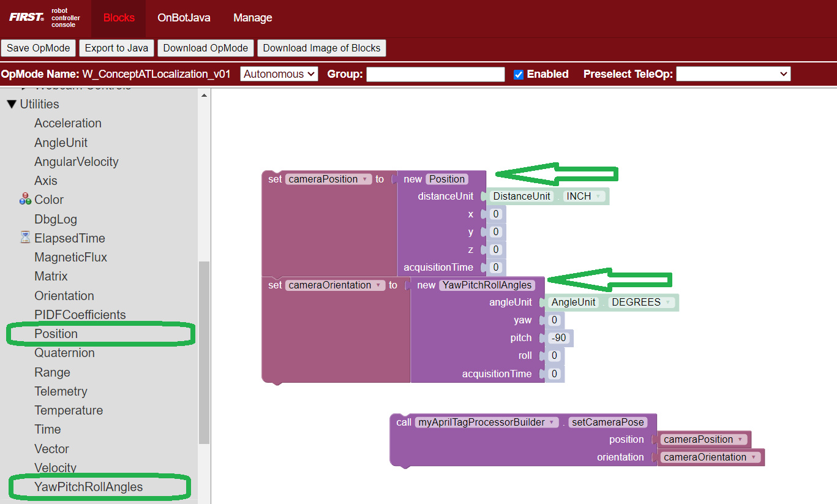The height and width of the screenshot is (504, 837).
Task: Click the z value field in Position block
Action: pos(496,250)
